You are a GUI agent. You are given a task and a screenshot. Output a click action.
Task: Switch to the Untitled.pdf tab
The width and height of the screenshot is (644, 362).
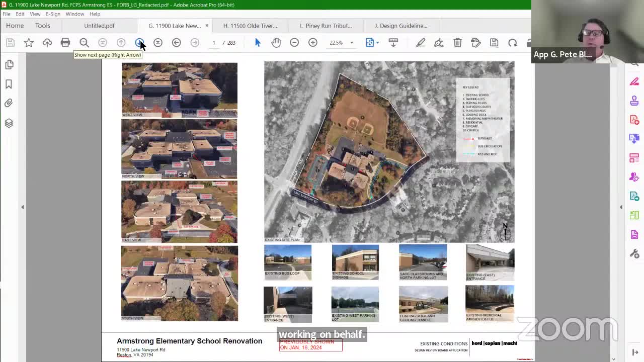point(99,26)
